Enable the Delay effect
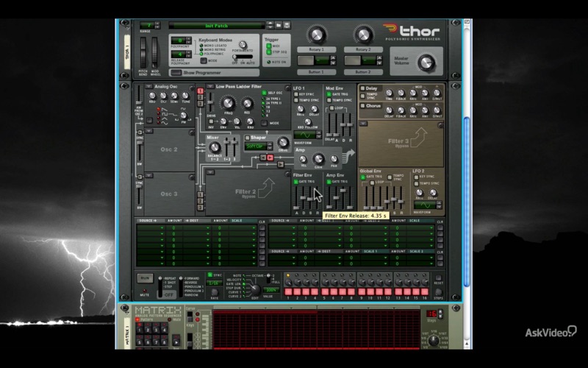 [x=362, y=88]
